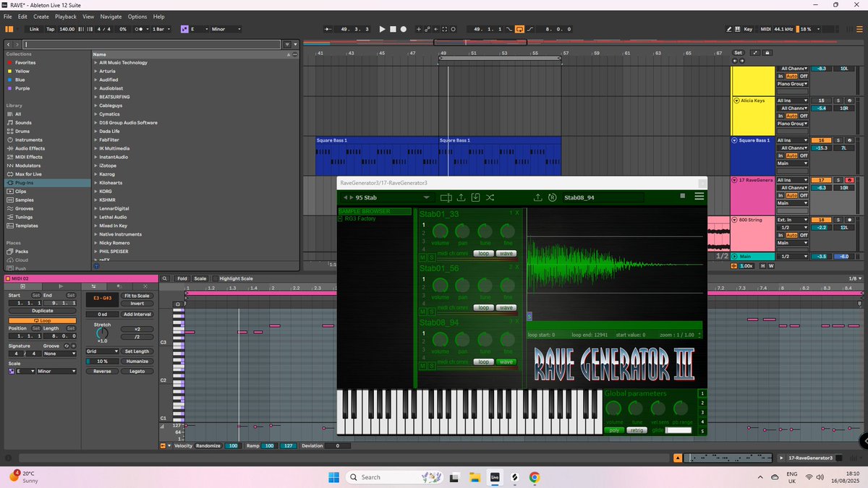The height and width of the screenshot is (488, 868).
Task: Toggle the clip Loop button
Action: click(42, 320)
